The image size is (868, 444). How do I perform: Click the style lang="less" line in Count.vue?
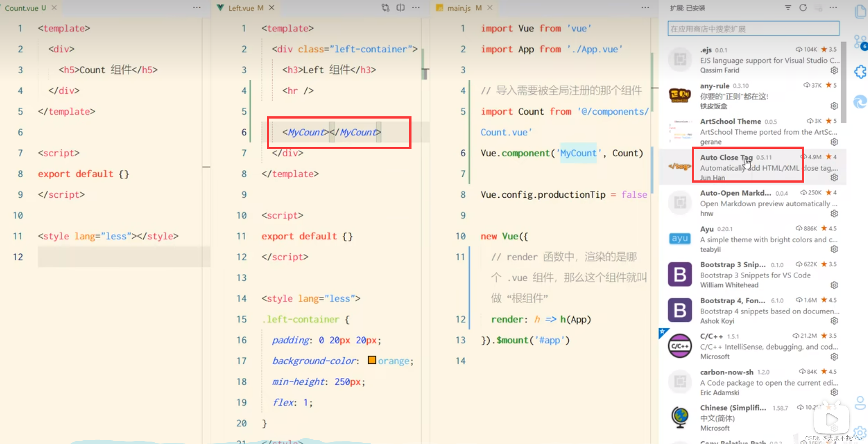(x=108, y=236)
